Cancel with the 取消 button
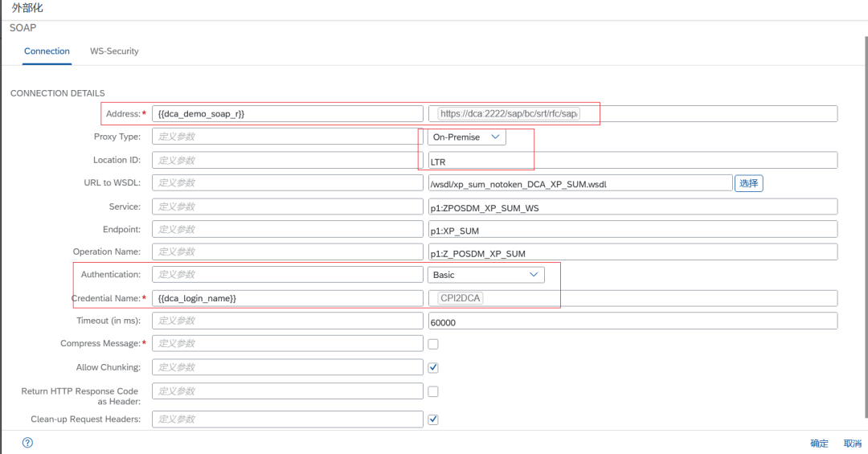The width and height of the screenshot is (868, 454). pyautogui.click(x=852, y=443)
